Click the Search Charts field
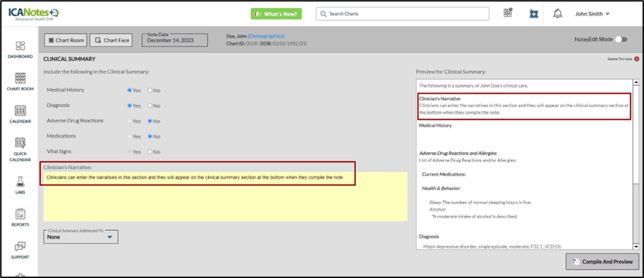 click(402, 14)
